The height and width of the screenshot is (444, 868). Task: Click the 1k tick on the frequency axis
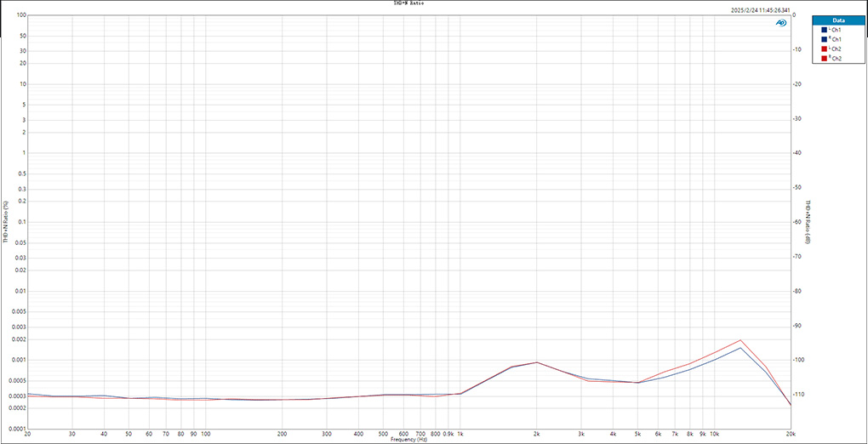click(460, 434)
